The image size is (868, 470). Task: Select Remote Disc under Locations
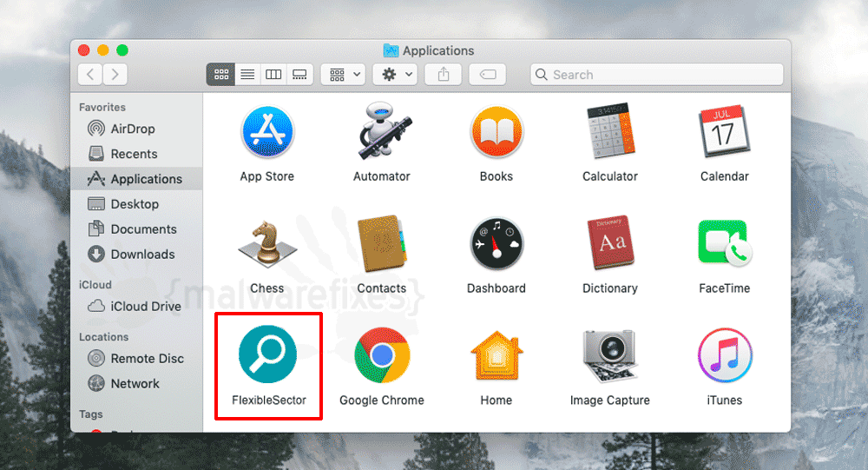coord(137,358)
